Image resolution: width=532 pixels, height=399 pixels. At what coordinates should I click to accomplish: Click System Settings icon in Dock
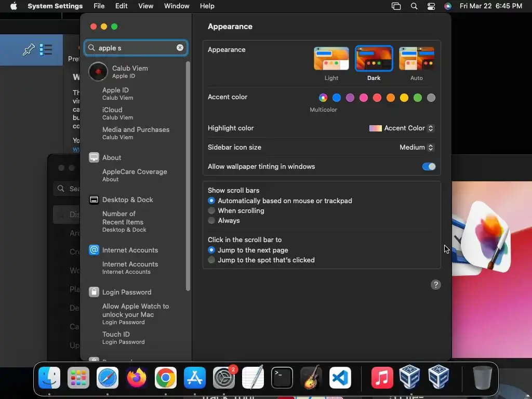click(224, 378)
